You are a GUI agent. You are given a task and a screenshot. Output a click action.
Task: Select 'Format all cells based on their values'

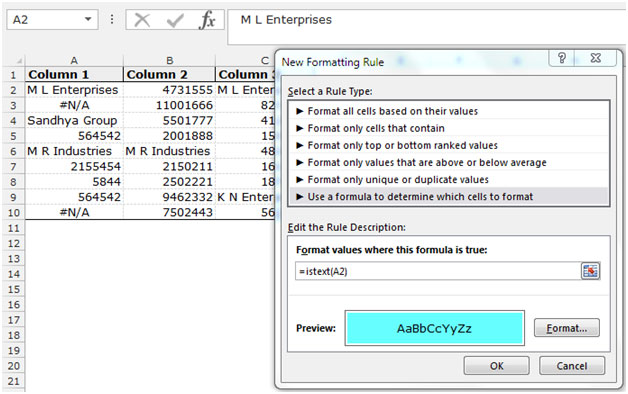(449, 111)
